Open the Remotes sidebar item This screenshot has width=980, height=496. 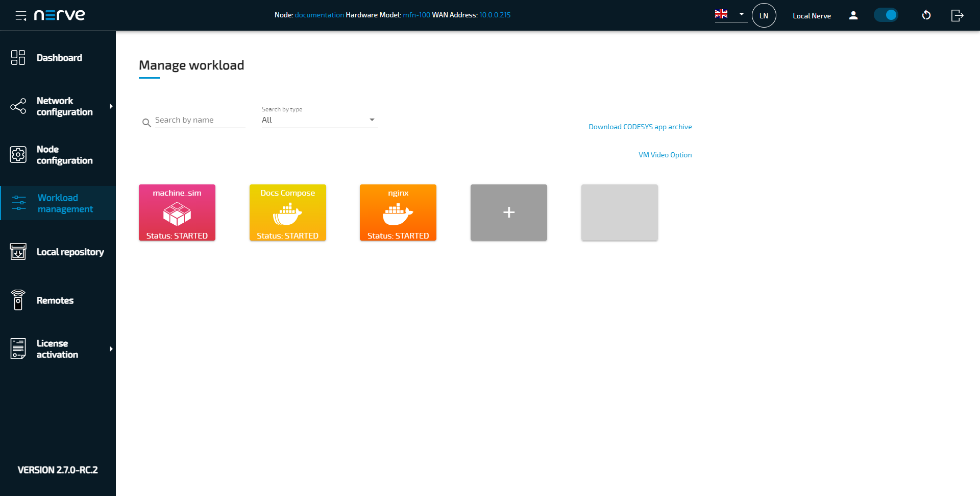click(x=55, y=300)
